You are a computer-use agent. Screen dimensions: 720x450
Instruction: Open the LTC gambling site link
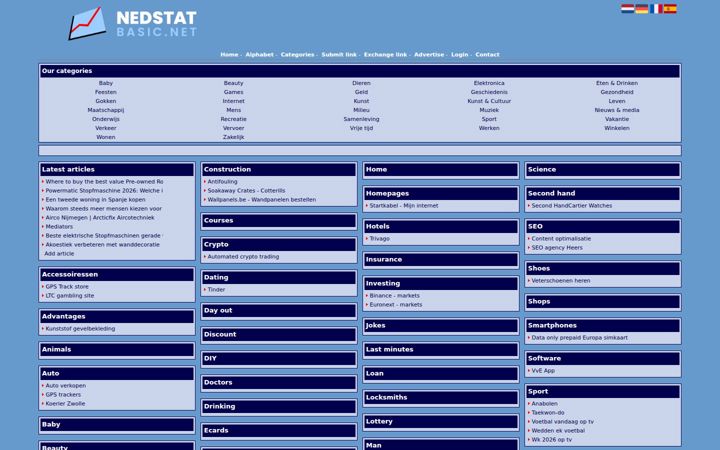coord(69,296)
